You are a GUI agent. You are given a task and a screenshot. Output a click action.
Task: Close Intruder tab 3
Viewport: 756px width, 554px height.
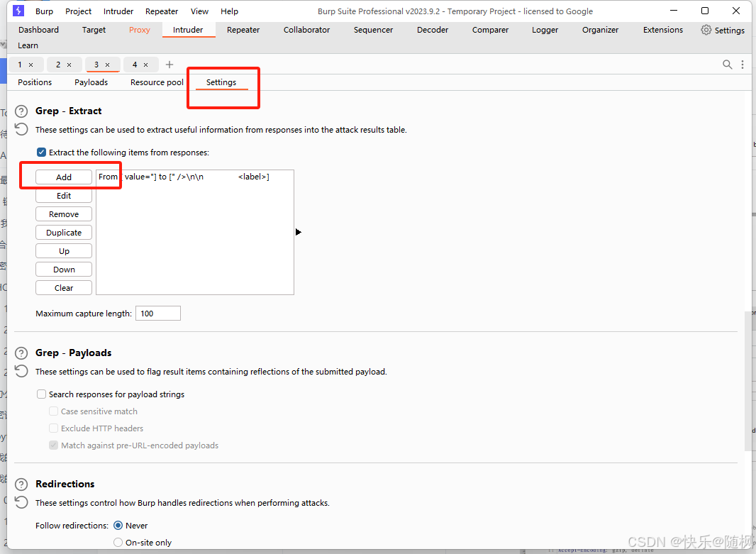click(108, 65)
